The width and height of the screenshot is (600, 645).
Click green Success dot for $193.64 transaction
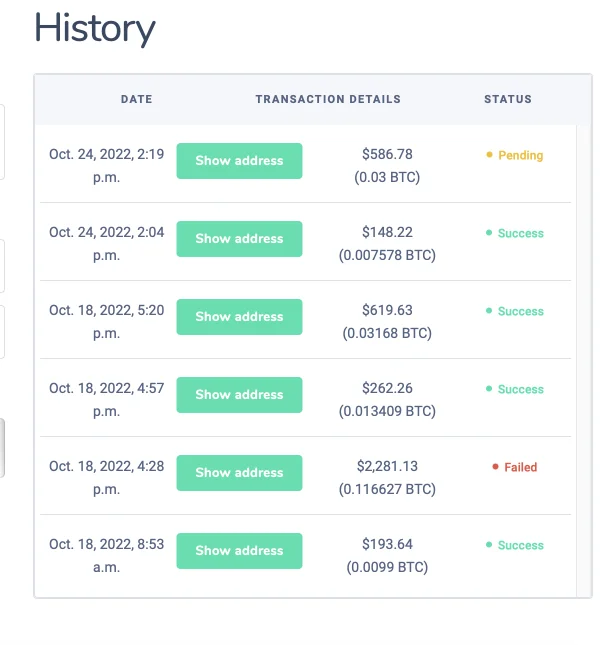(x=489, y=545)
